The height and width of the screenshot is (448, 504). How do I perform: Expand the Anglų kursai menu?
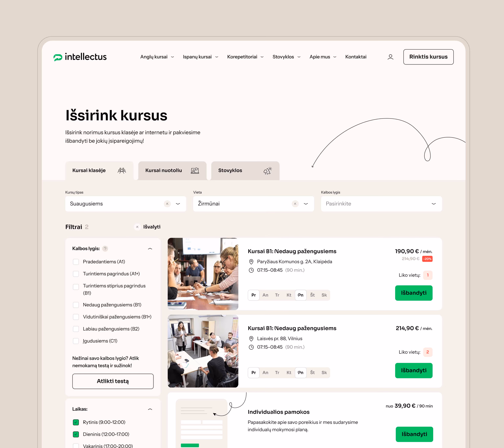click(157, 57)
